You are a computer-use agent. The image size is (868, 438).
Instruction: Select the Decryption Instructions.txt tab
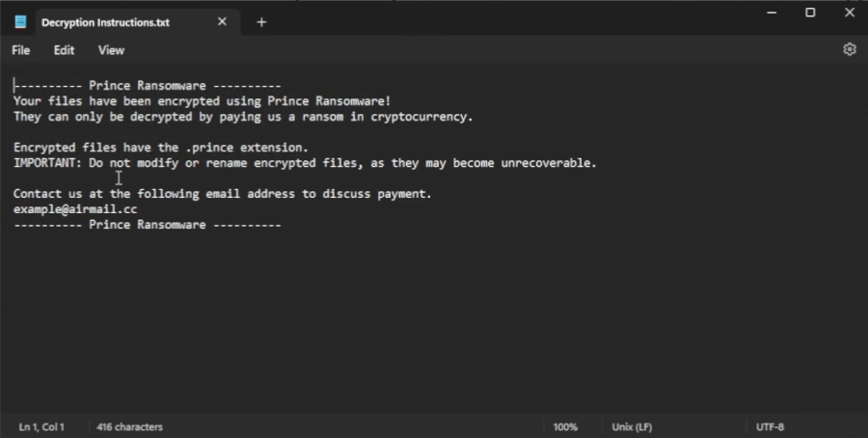106,22
